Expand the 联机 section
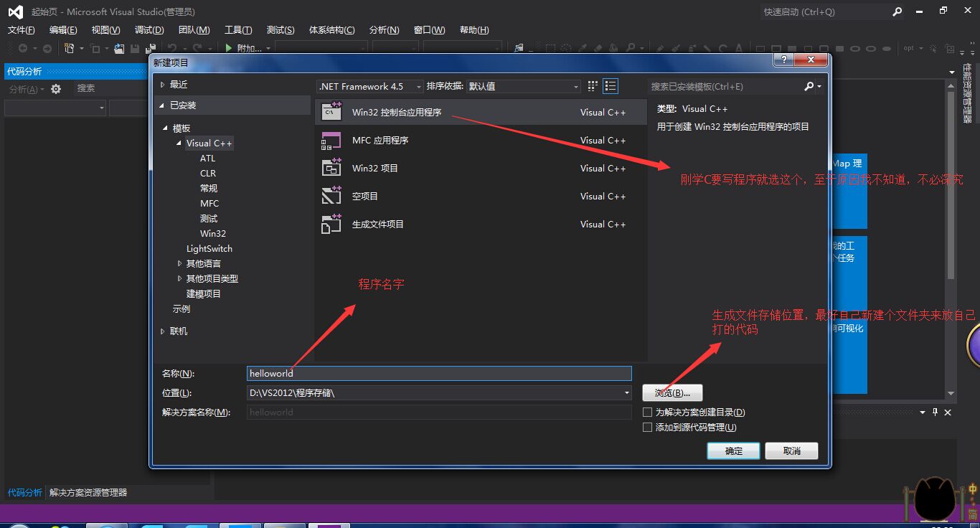The width and height of the screenshot is (980, 528). (x=163, y=331)
